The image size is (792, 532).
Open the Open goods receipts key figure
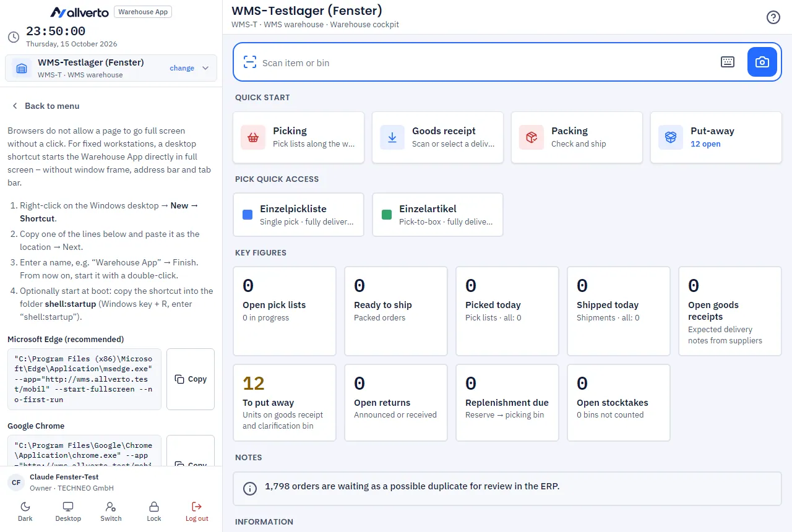730,311
